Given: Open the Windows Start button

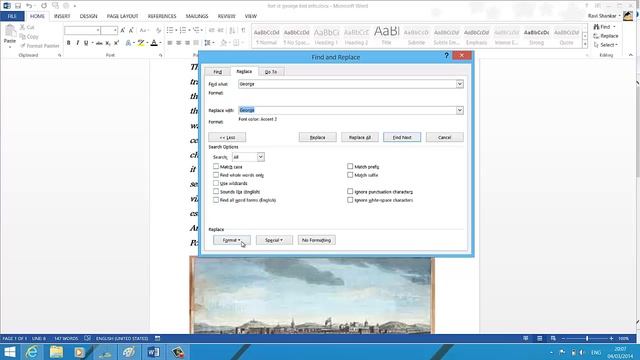Looking at the screenshot, I should click(x=9, y=352).
